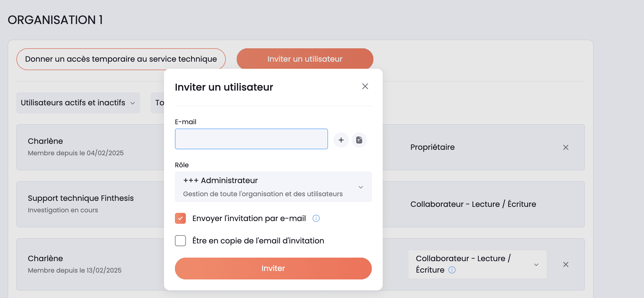The width and height of the screenshot is (644, 298).
Task: Open the partially hidden To filter dropdown
Action: point(158,103)
